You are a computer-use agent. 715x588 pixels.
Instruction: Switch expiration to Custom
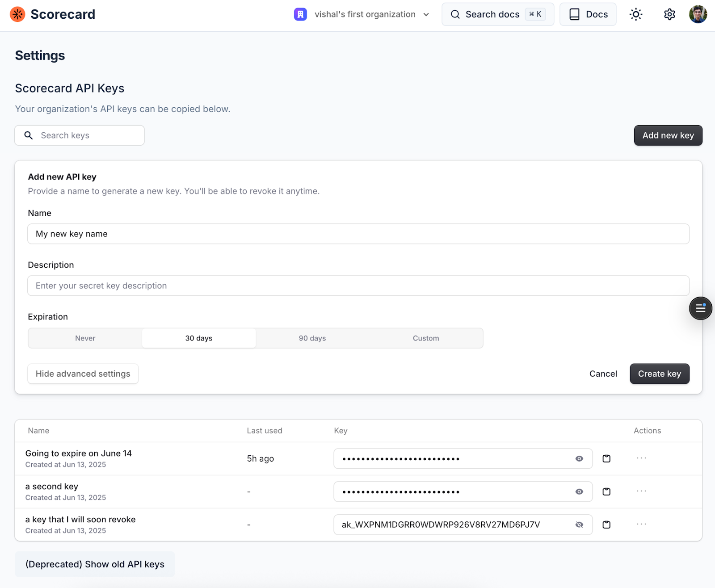(x=425, y=338)
